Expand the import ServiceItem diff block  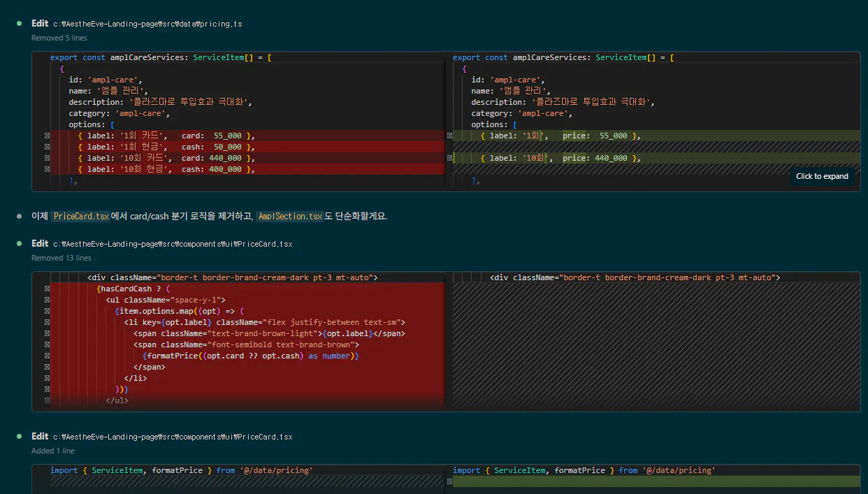pyautogui.click(x=446, y=479)
